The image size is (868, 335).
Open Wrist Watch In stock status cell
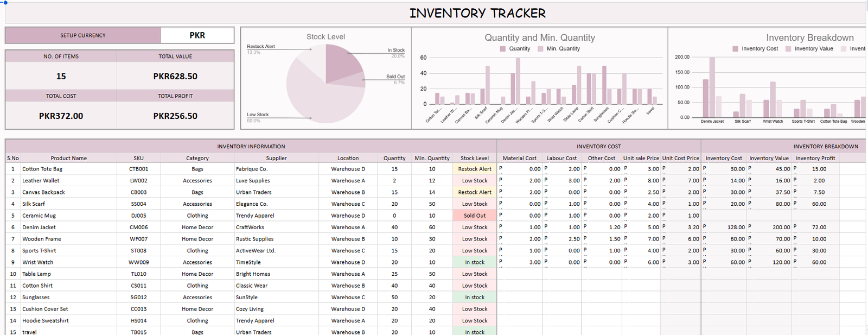pos(475,262)
